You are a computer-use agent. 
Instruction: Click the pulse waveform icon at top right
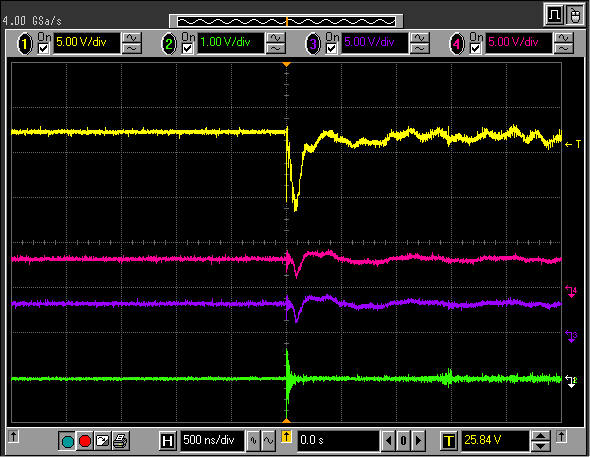[x=554, y=16]
